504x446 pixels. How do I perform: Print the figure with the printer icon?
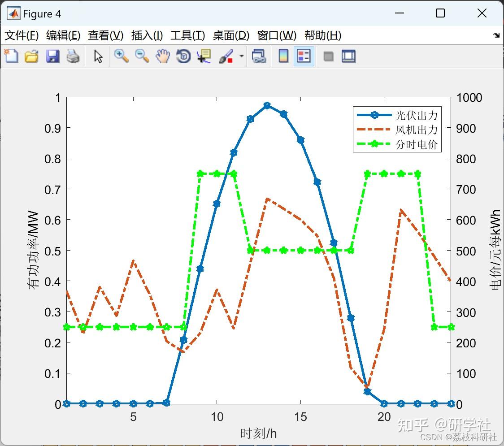[x=73, y=56]
